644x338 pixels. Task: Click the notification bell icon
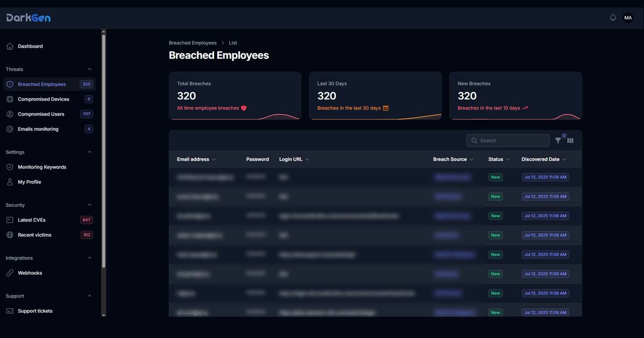(613, 18)
